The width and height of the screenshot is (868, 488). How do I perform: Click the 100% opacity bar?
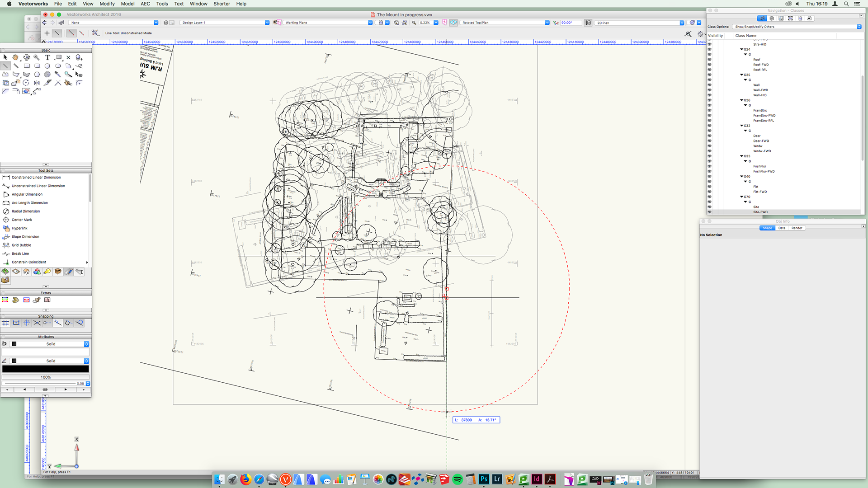coord(45,377)
